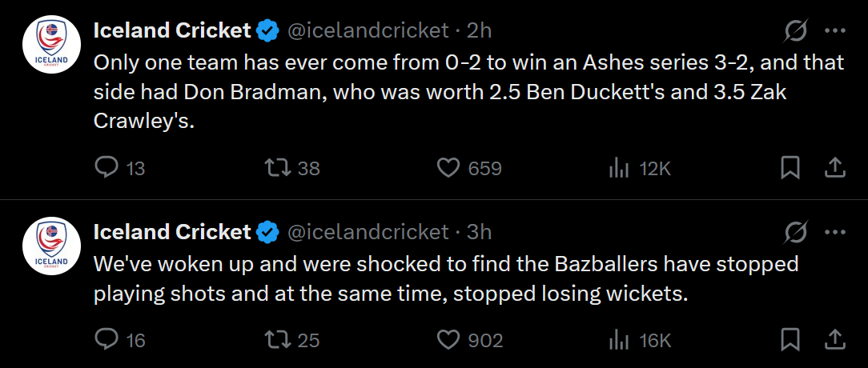Share the Ashes series tweet
Screen dimensions: 868x368
[x=834, y=168]
